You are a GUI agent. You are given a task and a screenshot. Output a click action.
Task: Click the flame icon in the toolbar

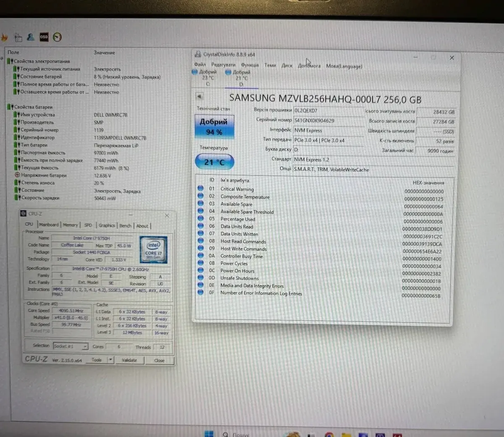(5, 38)
